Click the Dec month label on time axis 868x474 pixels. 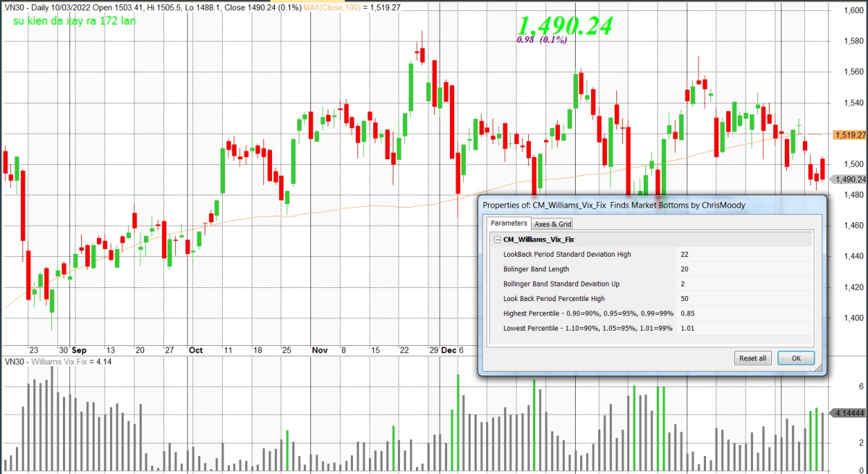tap(449, 350)
